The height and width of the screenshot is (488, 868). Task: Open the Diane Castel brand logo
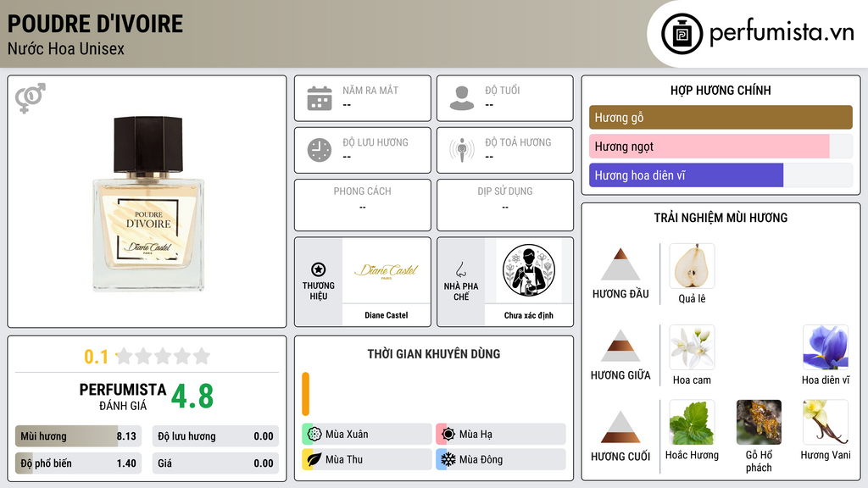coord(387,270)
